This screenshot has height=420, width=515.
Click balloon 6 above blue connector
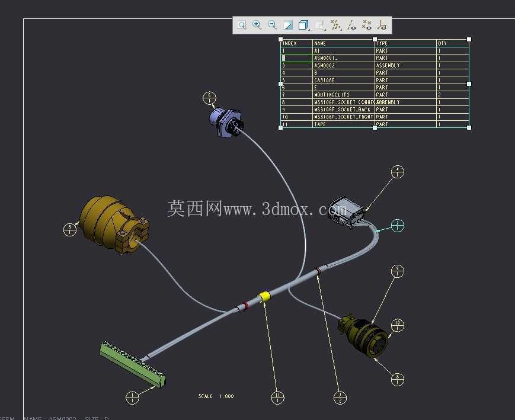pos(210,98)
